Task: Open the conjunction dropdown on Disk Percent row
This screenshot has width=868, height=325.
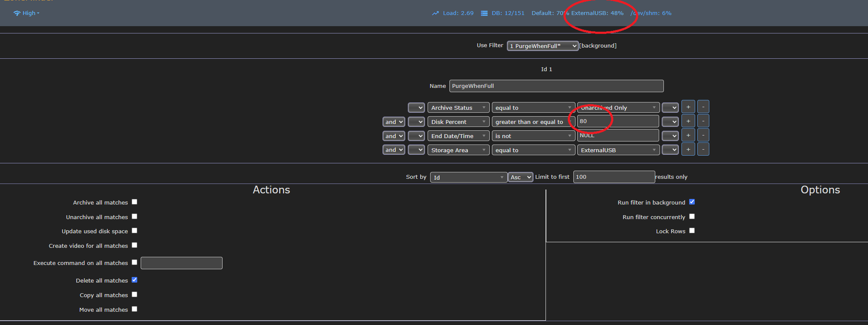Action: tap(394, 122)
